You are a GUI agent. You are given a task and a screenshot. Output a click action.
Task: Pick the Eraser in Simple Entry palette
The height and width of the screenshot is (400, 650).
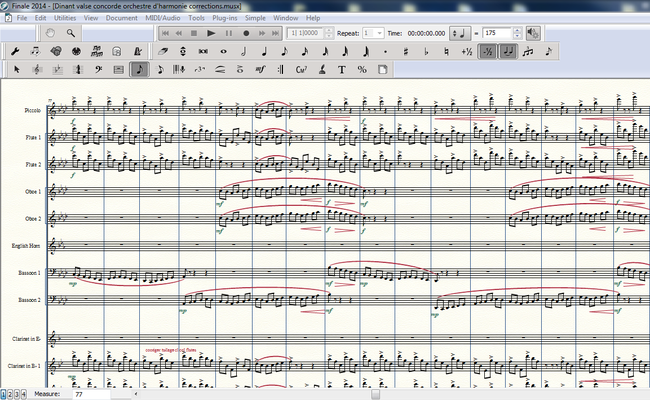162,51
